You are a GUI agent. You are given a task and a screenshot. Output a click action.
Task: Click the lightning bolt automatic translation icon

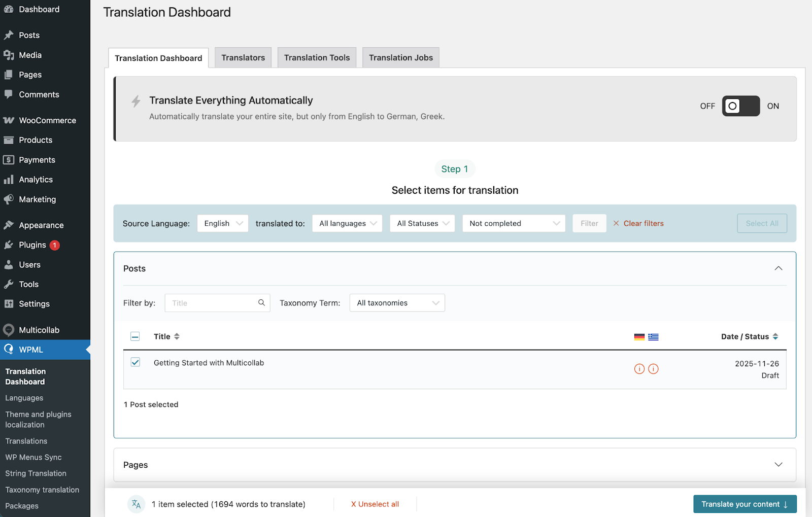click(x=136, y=101)
